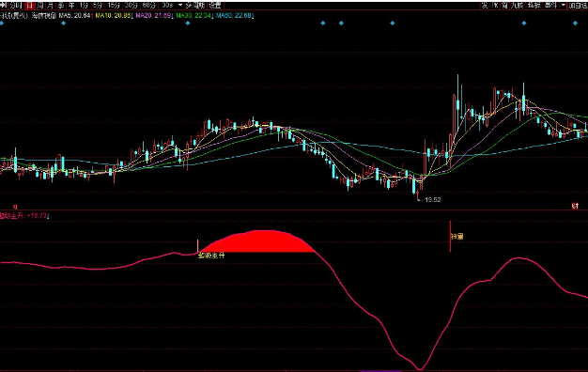Choose the 60分 period button
The width and height of the screenshot is (588, 372).
tap(148, 6)
